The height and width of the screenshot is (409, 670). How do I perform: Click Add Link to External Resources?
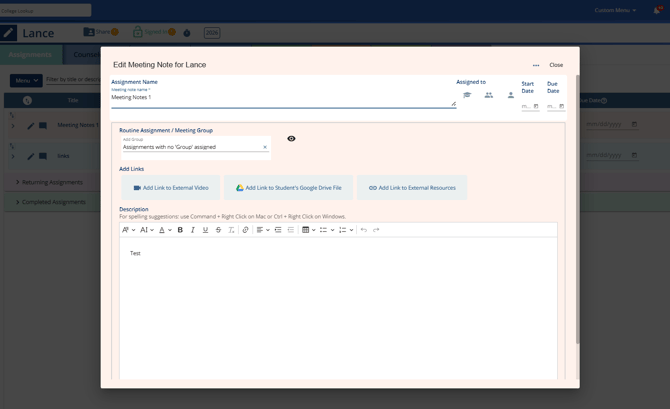coord(412,188)
